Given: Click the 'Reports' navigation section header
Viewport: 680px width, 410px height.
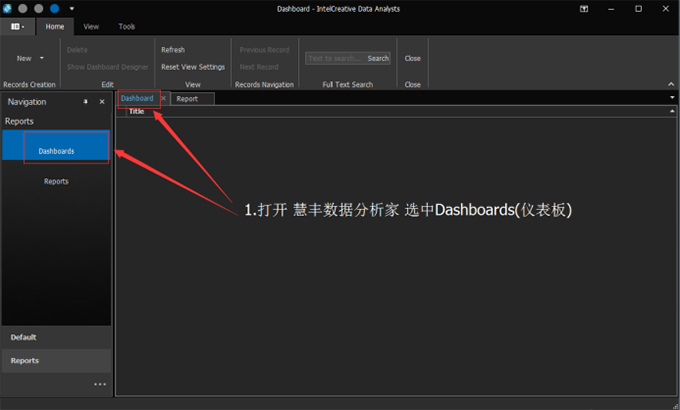Looking at the screenshot, I should (x=19, y=121).
